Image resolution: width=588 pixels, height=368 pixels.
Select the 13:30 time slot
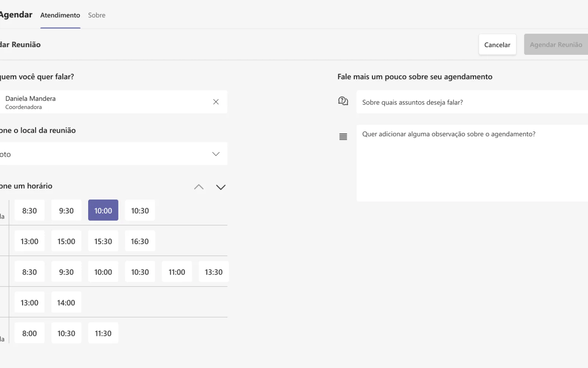(214, 272)
